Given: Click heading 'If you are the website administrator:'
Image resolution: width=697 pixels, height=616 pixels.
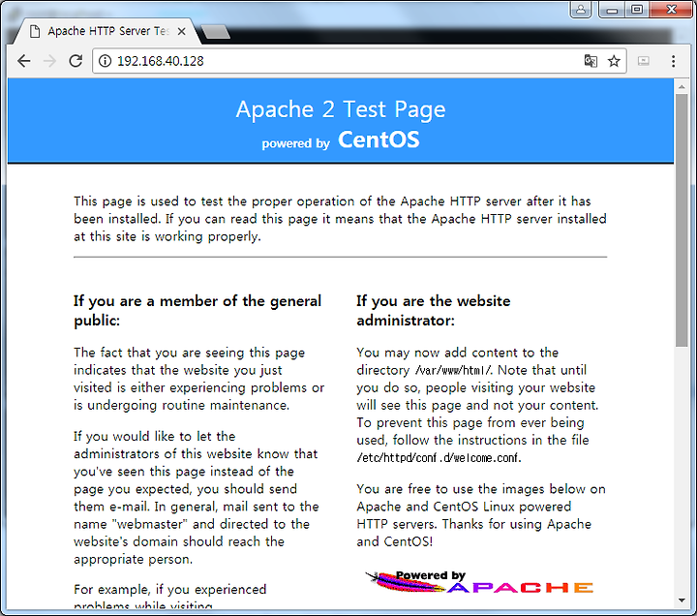Looking at the screenshot, I should pyautogui.click(x=434, y=311).
